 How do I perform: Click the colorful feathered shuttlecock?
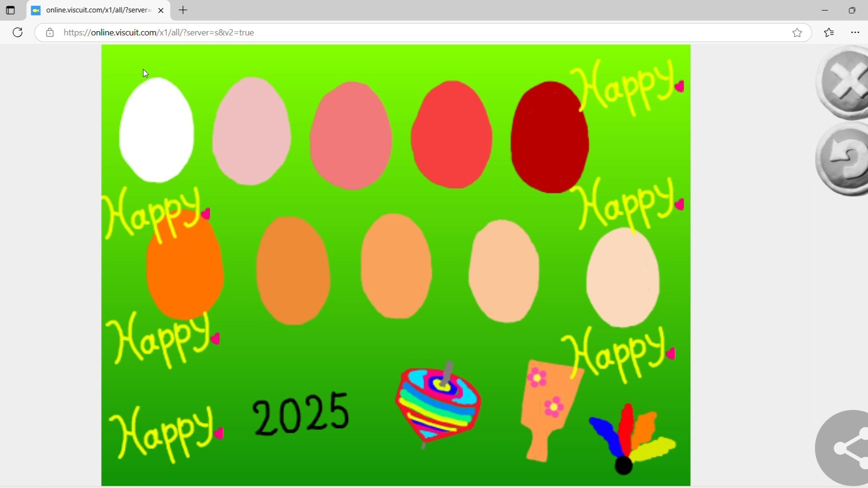pos(631,439)
